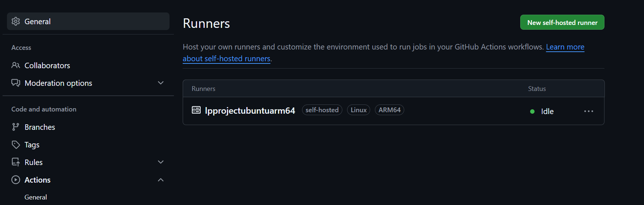Click the Actions play-circle icon
This screenshot has height=205, width=644.
pyautogui.click(x=16, y=180)
